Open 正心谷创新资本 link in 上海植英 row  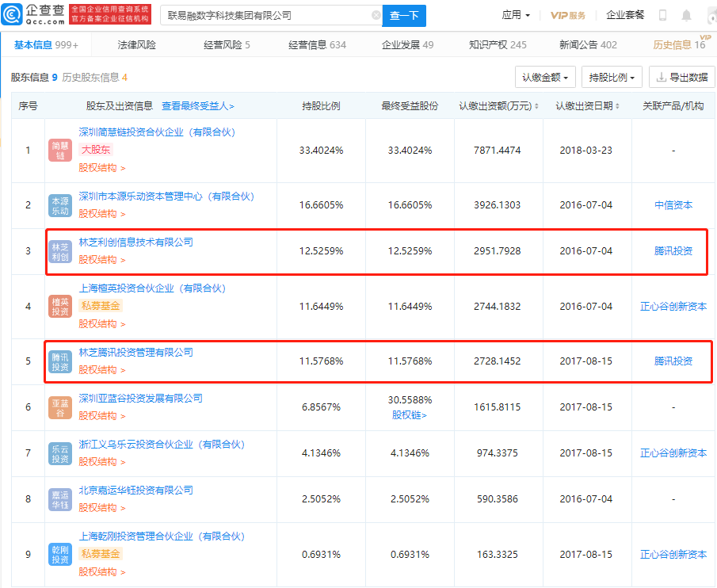click(673, 307)
